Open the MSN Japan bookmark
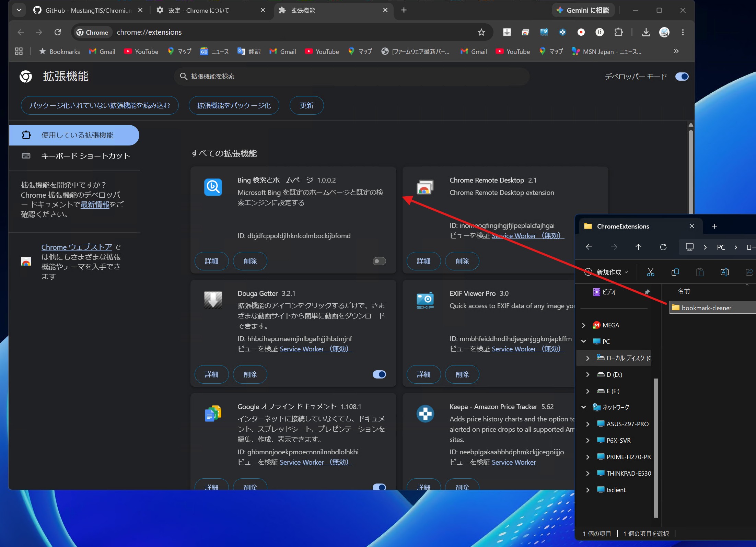This screenshot has height=547, width=756. point(606,51)
